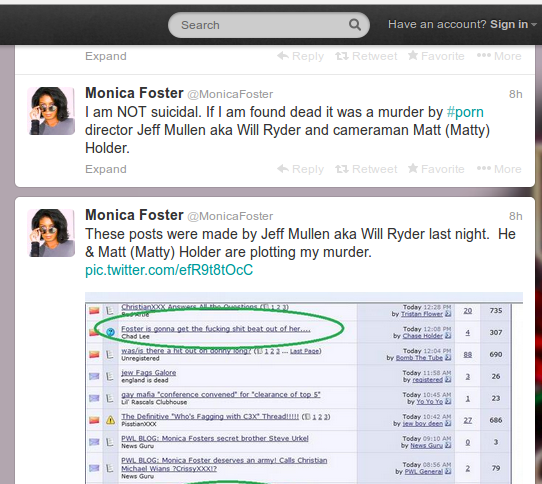Screen dimensions: 542x484
Task: Open 'jew Fags Galore' thread title
Action: pyautogui.click(x=149, y=373)
